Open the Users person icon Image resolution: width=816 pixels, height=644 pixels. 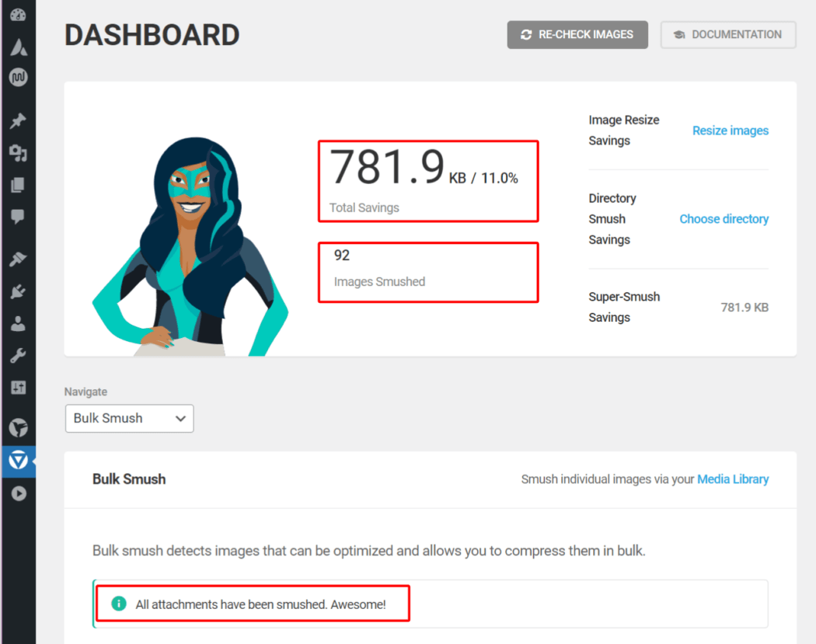[18, 324]
